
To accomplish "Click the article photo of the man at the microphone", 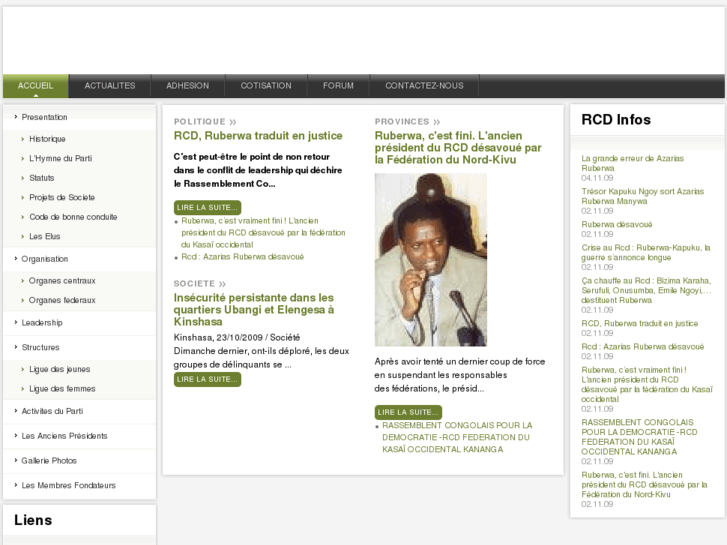I will coord(431,260).
